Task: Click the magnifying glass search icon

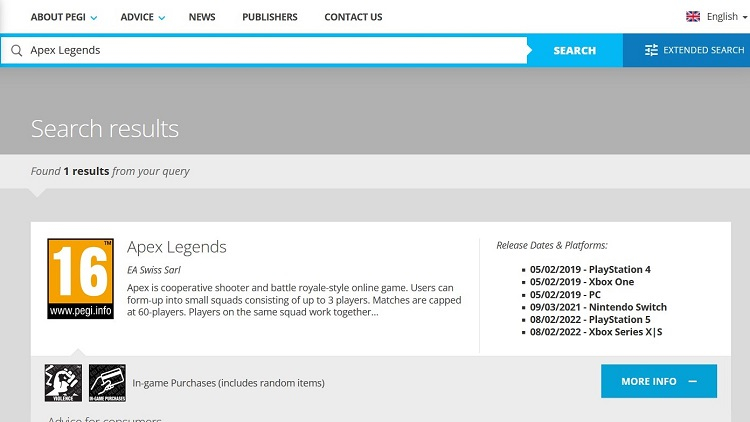Action: coord(16,50)
